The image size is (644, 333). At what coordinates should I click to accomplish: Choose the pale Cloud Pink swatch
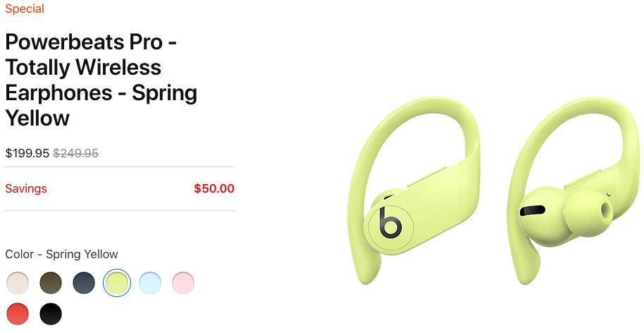coord(183,283)
